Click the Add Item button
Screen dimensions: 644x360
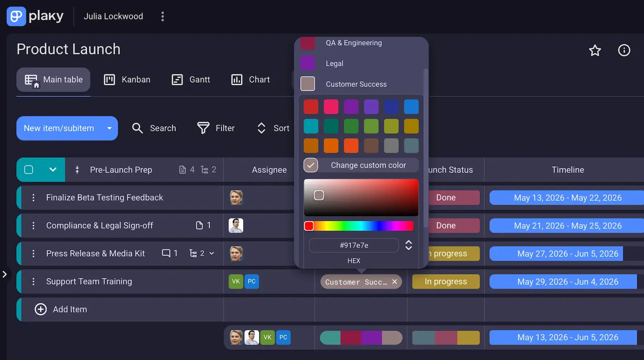click(x=61, y=309)
